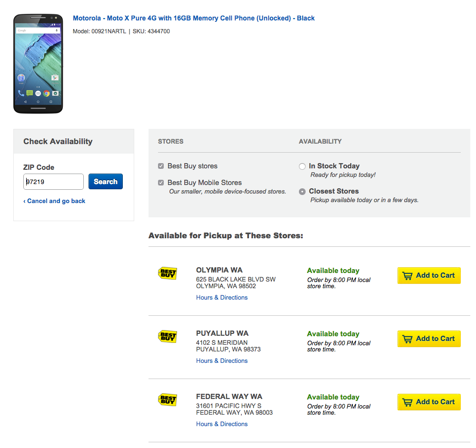Open Hours & Directions for Federal Way store
476x448 pixels.
(222, 424)
